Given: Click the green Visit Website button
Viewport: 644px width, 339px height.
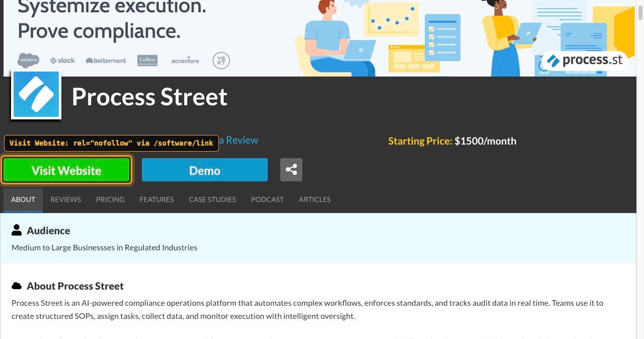Looking at the screenshot, I should [x=66, y=170].
